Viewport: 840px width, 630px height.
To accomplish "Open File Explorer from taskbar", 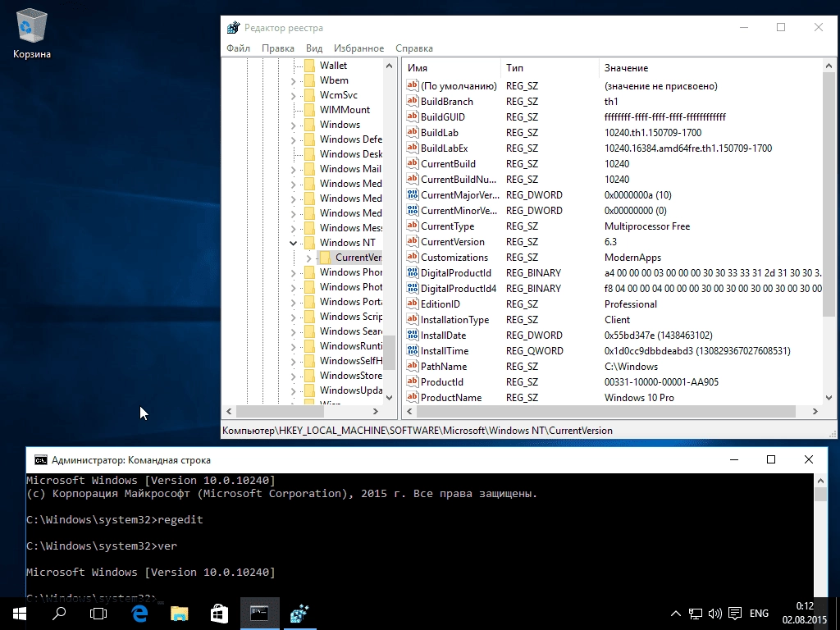I will coord(180,614).
